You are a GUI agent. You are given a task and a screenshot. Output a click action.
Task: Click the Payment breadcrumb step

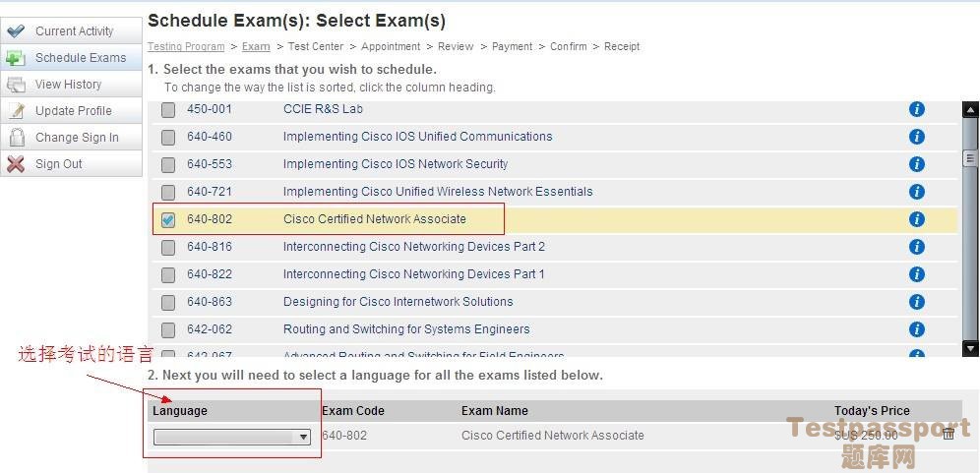512,46
